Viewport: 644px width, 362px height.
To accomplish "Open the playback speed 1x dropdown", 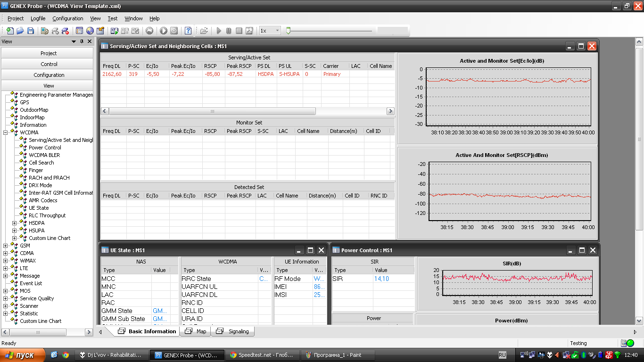I will 277,31.
